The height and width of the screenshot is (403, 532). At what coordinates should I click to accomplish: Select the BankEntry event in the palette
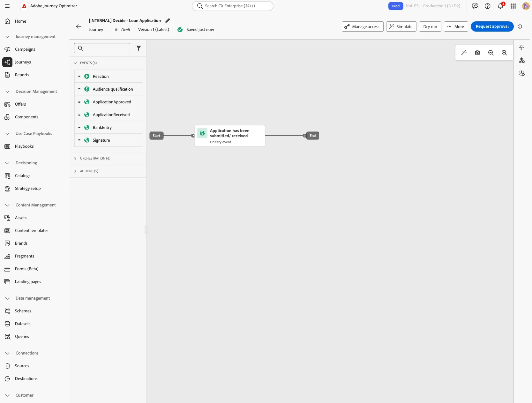109,127
